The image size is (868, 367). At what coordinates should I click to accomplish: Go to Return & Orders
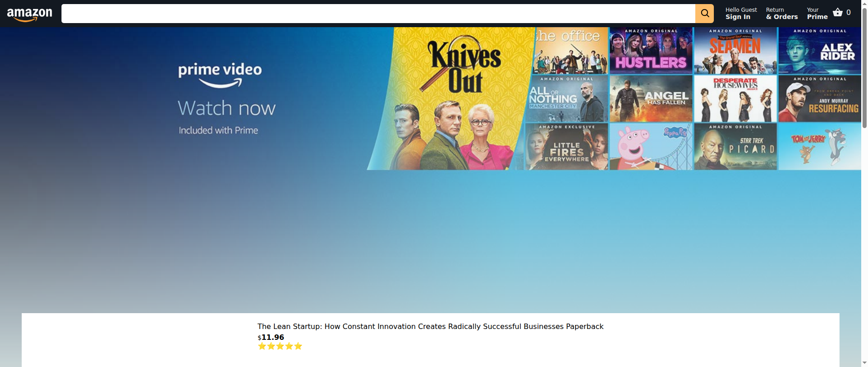click(x=782, y=14)
